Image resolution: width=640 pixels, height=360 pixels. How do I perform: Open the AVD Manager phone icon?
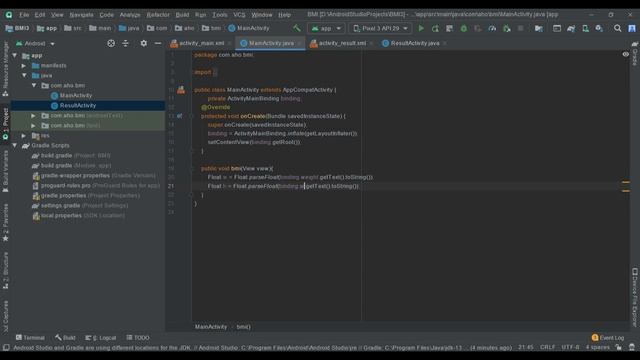[x=585, y=28]
